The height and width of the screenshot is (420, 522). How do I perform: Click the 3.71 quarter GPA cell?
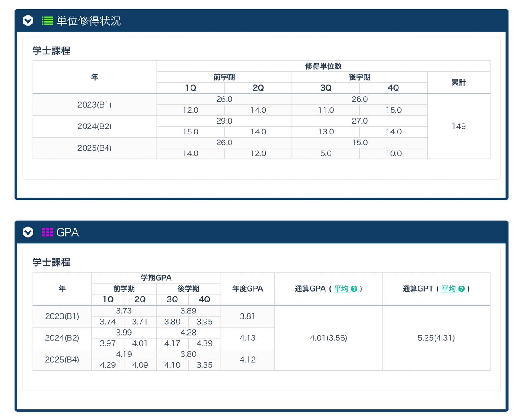(x=140, y=322)
